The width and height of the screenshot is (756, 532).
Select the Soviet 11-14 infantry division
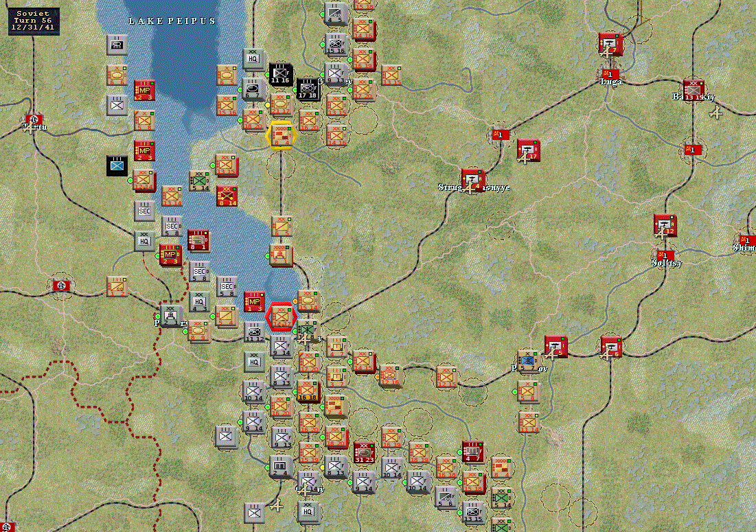[x=529, y=422]
